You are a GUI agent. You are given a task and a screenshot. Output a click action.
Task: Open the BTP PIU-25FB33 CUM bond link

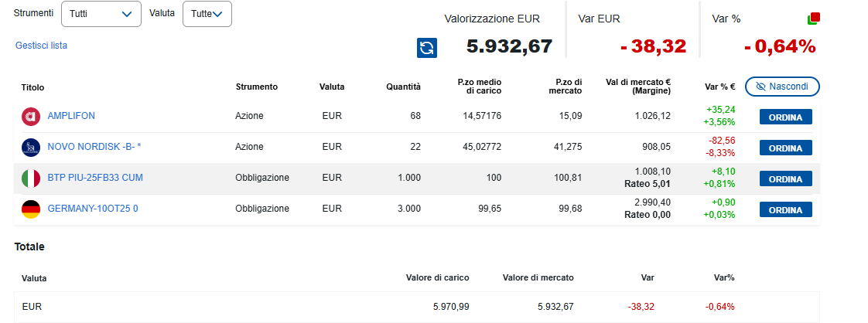(x=95, y=178)
